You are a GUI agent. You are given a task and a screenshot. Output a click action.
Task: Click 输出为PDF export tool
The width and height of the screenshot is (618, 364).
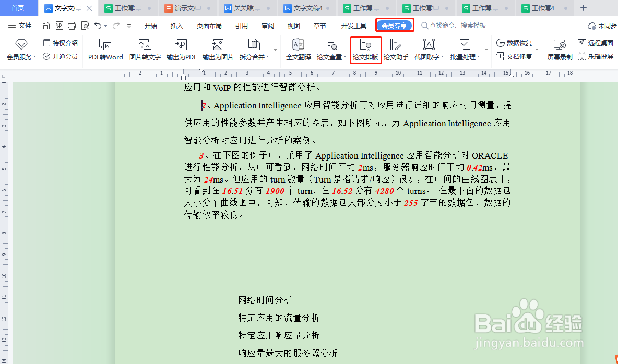coord(181,49)
